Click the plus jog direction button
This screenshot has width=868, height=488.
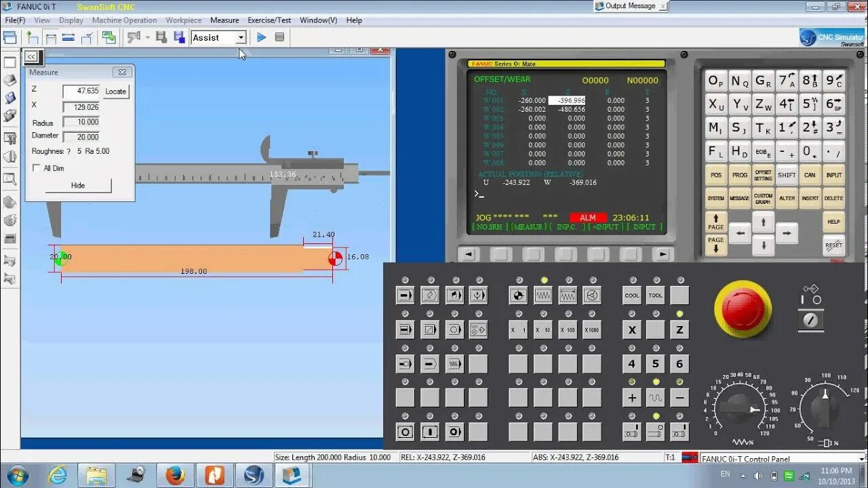(x=632, y=398)
